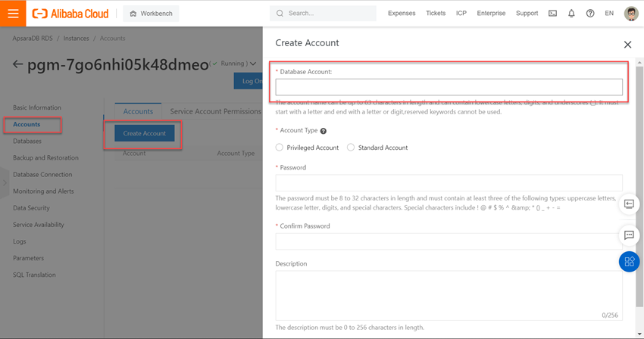This screenshot has width=644, height=339.
Task: Click the Log On button
Action: click(x=249, y=81)
